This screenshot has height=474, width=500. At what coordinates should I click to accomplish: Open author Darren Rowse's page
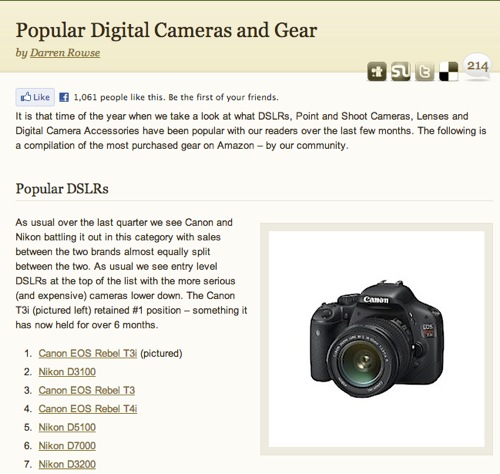pyautogui.click(x=65, y=53)
